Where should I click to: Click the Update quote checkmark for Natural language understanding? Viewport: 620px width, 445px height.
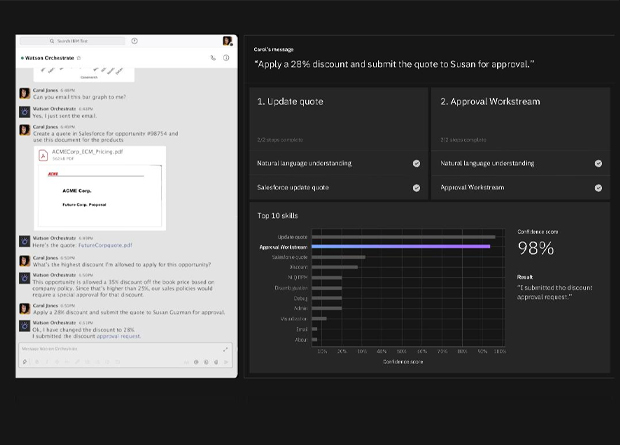pyautogui.click(x=416, y=163)
